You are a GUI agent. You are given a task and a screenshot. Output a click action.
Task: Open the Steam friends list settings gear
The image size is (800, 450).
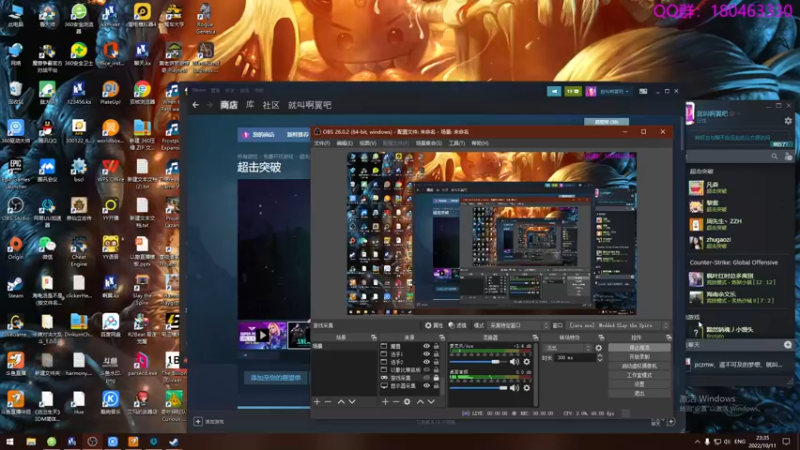[788, 121]
